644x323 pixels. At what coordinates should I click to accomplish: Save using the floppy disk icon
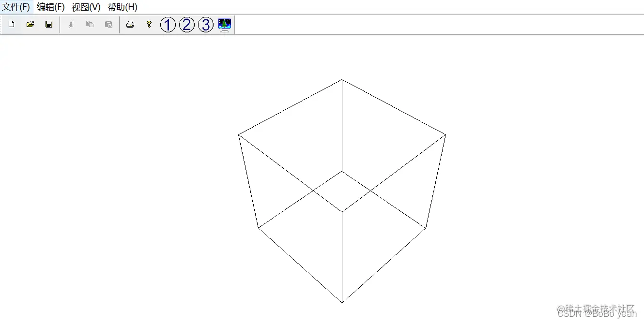(49, 24)
